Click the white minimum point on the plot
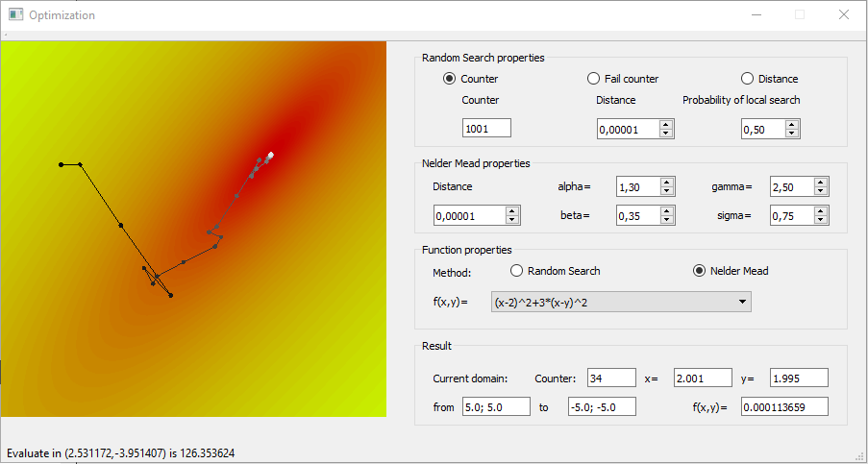Viewport: 868px width, 464px height. coord(271,155)
